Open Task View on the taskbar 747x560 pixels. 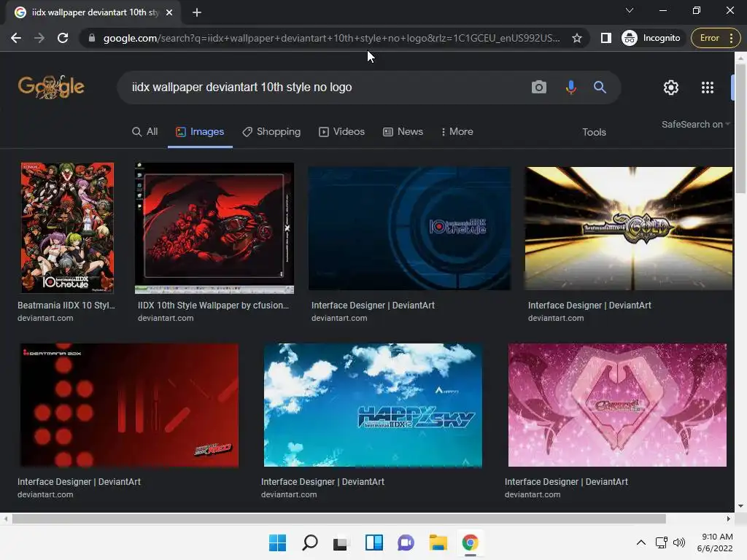(x=341, y=542)
